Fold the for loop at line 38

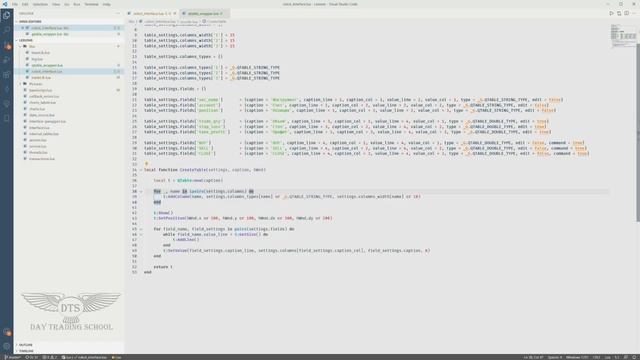click(x=141, y=191)
